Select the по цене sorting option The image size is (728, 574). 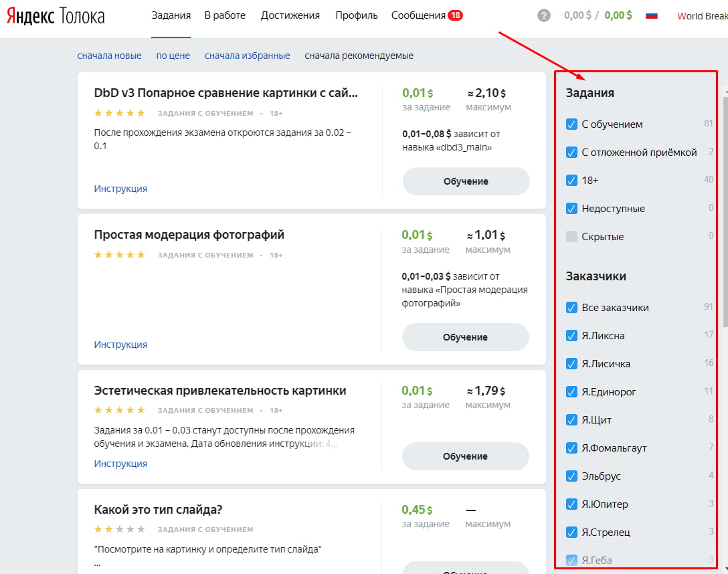click(173, 56)
